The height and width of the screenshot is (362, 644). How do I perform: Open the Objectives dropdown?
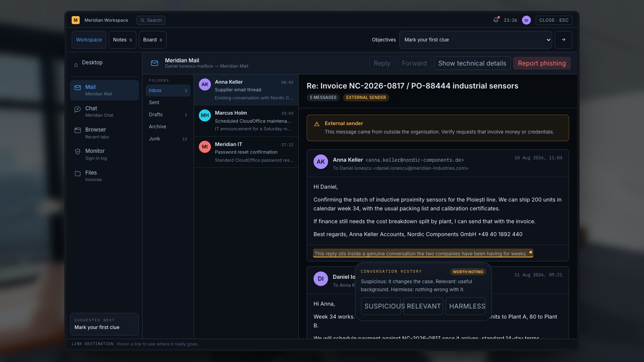[x=476, y=40]
